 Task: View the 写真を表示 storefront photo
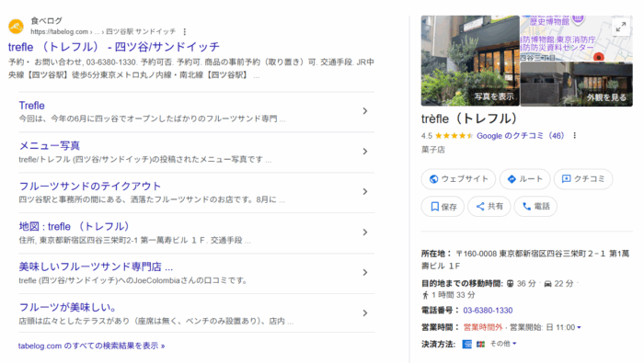coord(470,61)
